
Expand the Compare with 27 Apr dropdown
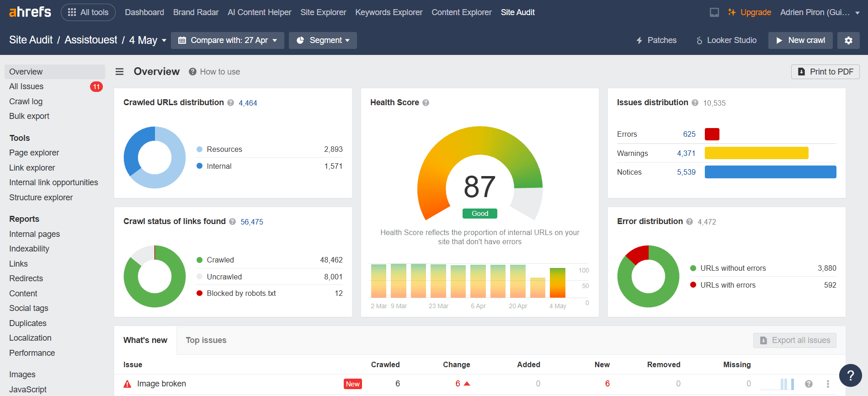click(x=228, y=40)
